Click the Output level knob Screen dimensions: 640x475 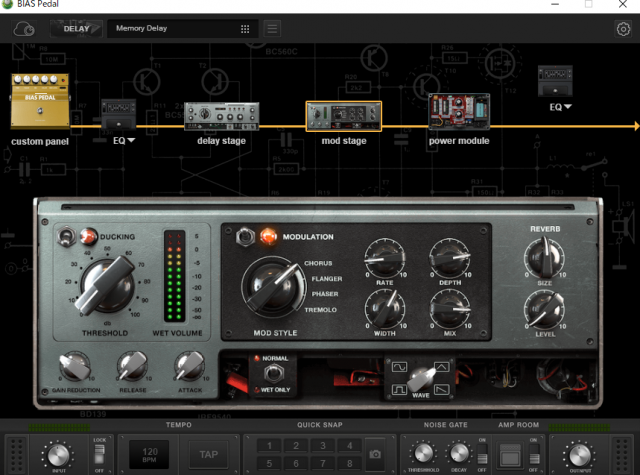click(580, 455)
